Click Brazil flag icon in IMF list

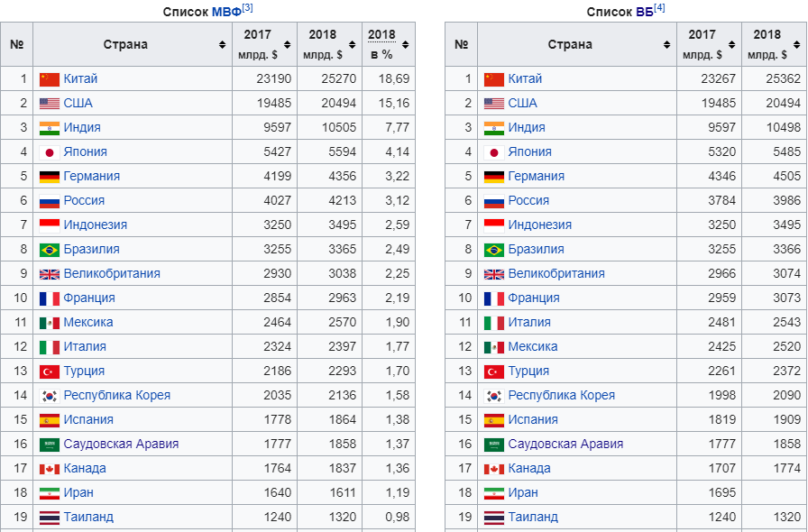pos(49,250)
